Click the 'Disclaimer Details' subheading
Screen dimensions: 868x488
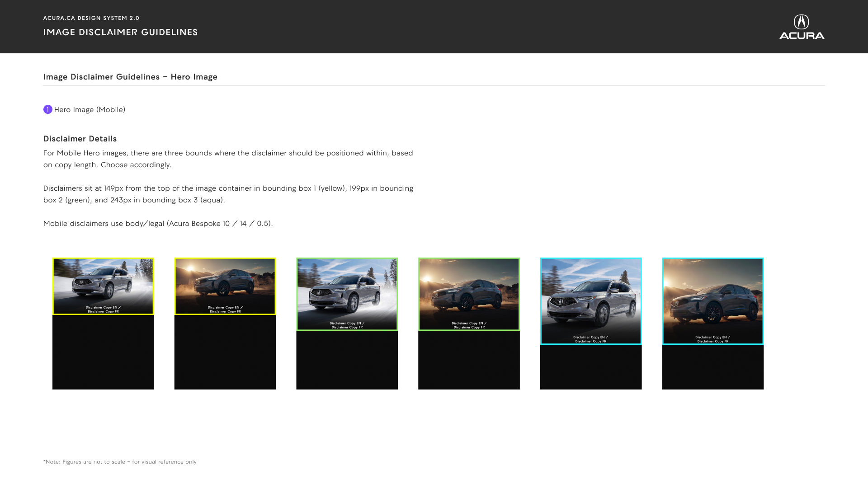pos(80,139)
